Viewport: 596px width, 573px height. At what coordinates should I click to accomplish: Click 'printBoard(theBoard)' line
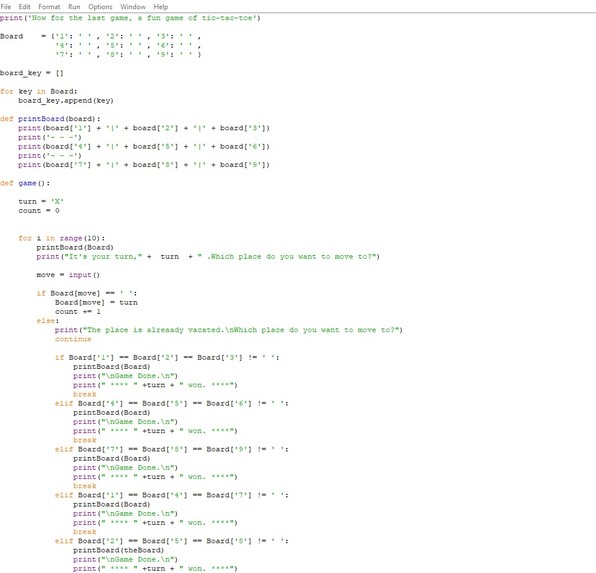(x=119, y=550)
